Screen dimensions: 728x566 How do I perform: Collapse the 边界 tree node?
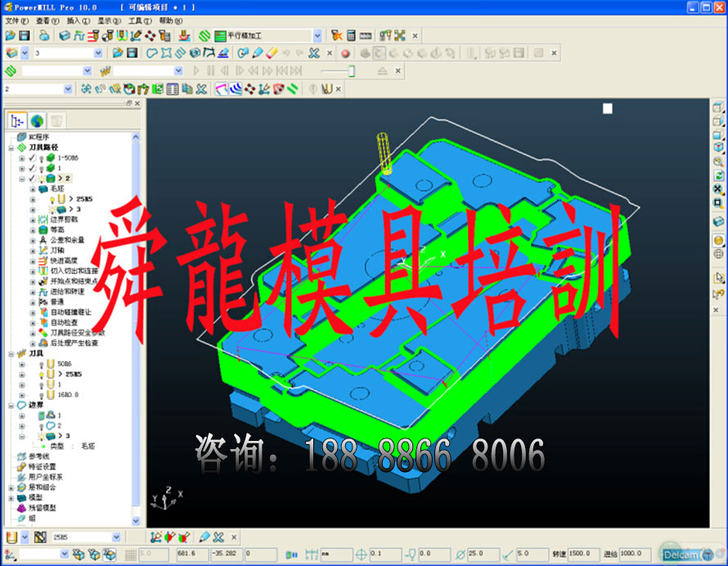pyautogui.click(x=11, y=405)
